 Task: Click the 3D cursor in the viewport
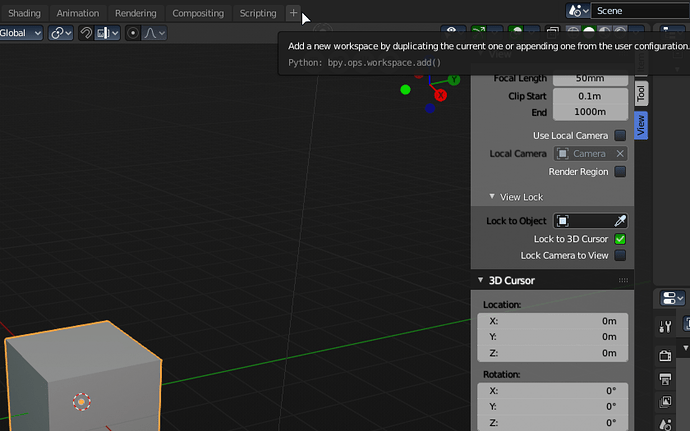pyautogui.click(x=81, y=402)
